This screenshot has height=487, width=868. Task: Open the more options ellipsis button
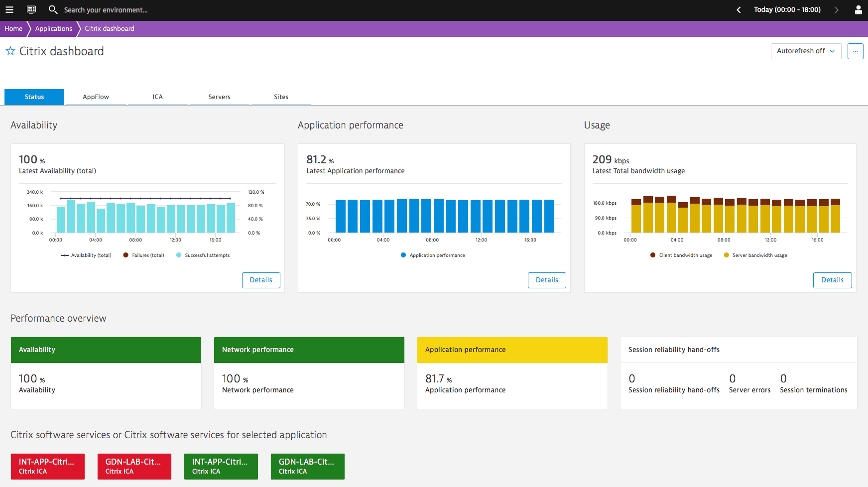856,51
